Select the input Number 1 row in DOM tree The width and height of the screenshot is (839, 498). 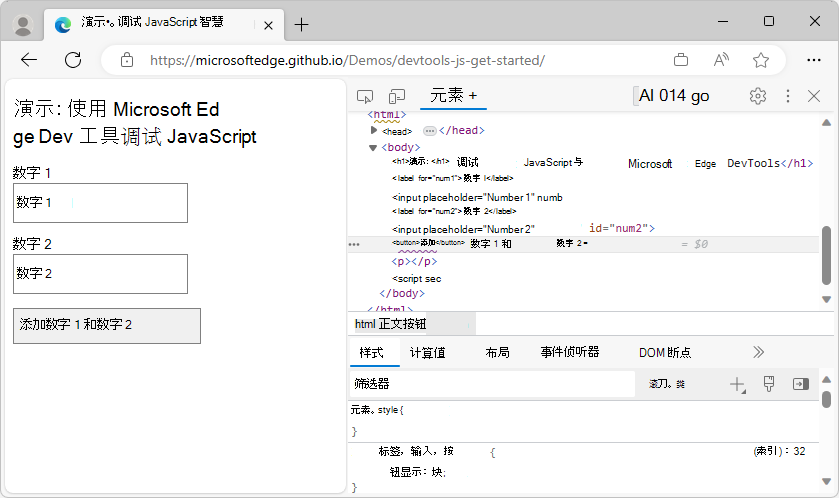(477, 197)
